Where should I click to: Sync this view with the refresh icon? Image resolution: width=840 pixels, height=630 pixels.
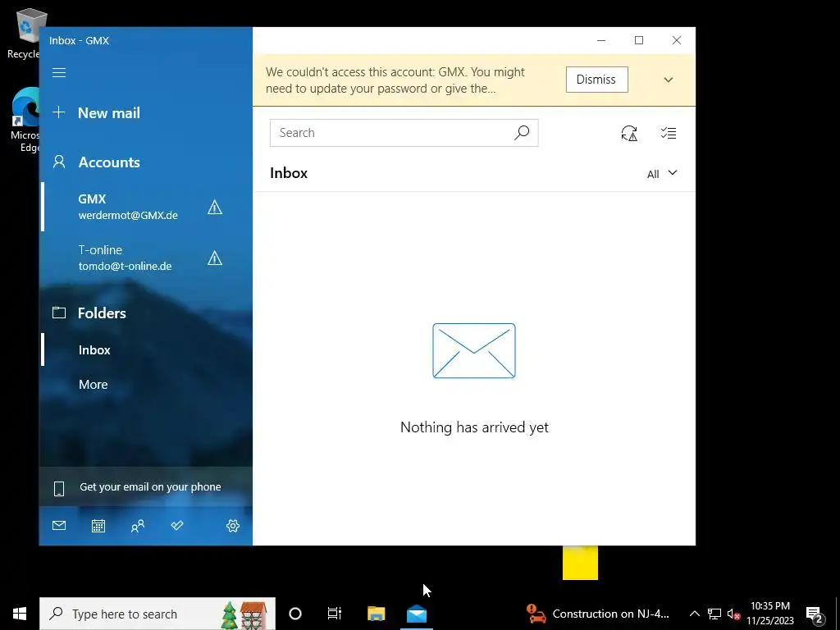pyautogui.click(x=629, y=133)
